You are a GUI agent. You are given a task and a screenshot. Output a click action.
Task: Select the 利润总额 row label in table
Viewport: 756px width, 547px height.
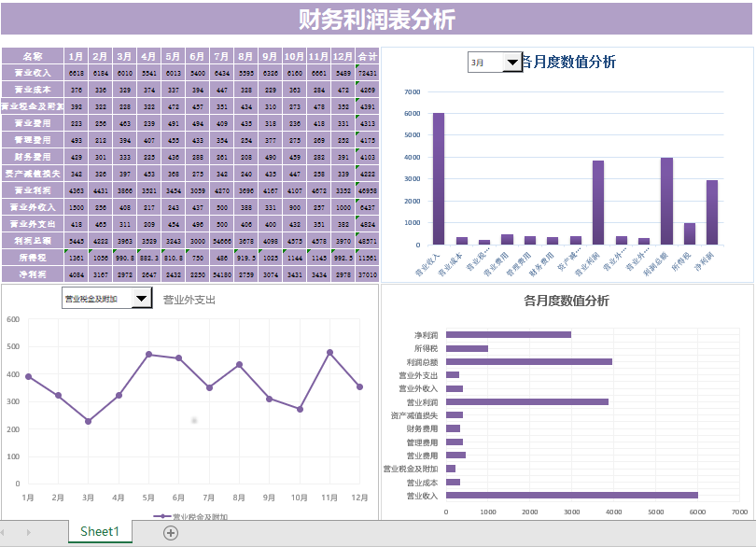point(33,241)
